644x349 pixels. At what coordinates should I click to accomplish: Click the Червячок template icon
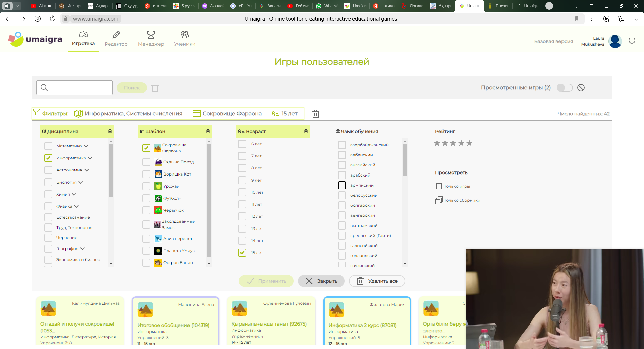[x=158, y=210]
